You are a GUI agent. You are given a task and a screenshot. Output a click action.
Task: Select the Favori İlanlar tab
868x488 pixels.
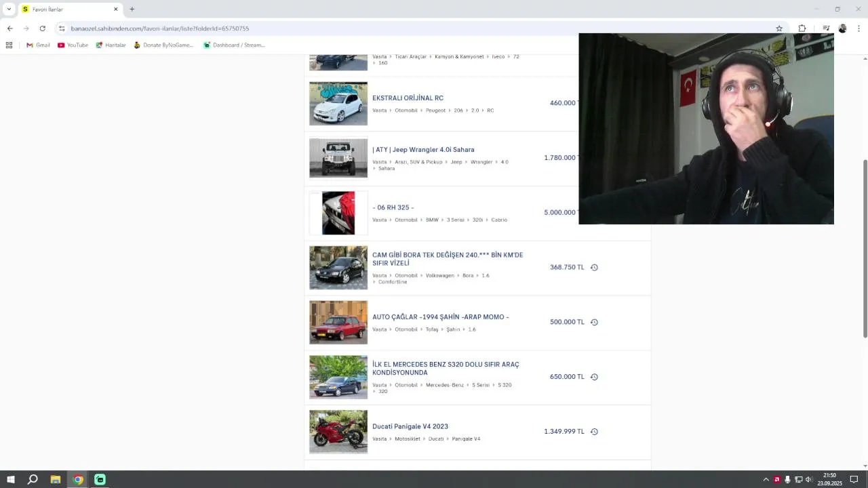point(70,9)
